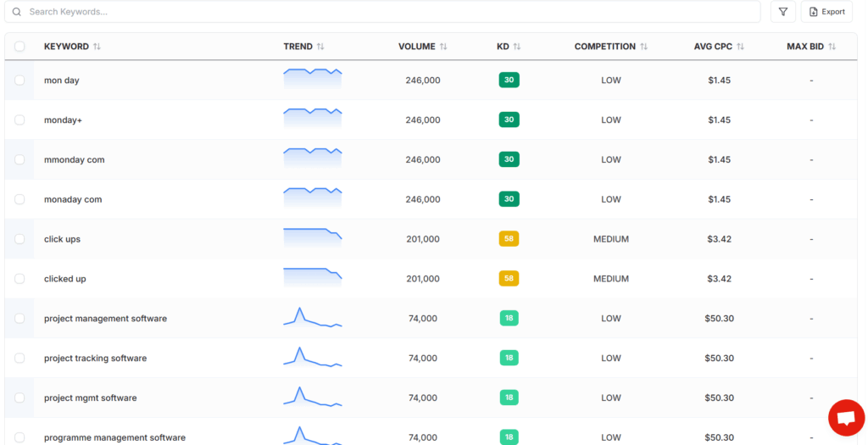Viewport: 868px width, 445px height.
Task: Check the box for 'project management software'
Action: pyautogui.click(x=19, y=318)
